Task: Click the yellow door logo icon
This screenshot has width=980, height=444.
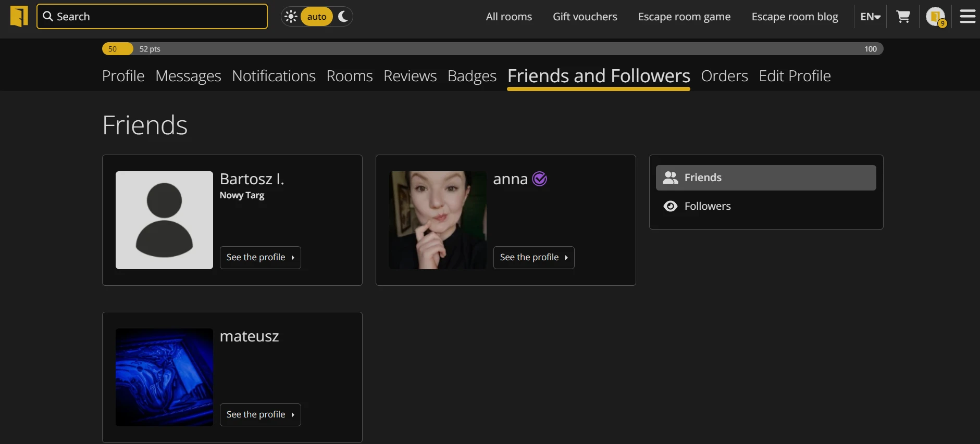Action: (x=19, y=16)
